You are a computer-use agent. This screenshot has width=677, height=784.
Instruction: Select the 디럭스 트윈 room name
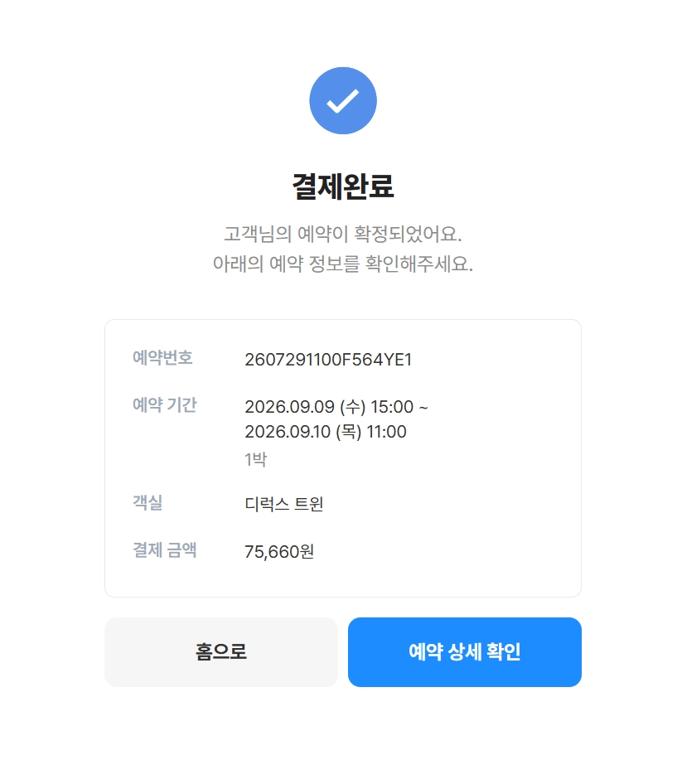(283, 504)
